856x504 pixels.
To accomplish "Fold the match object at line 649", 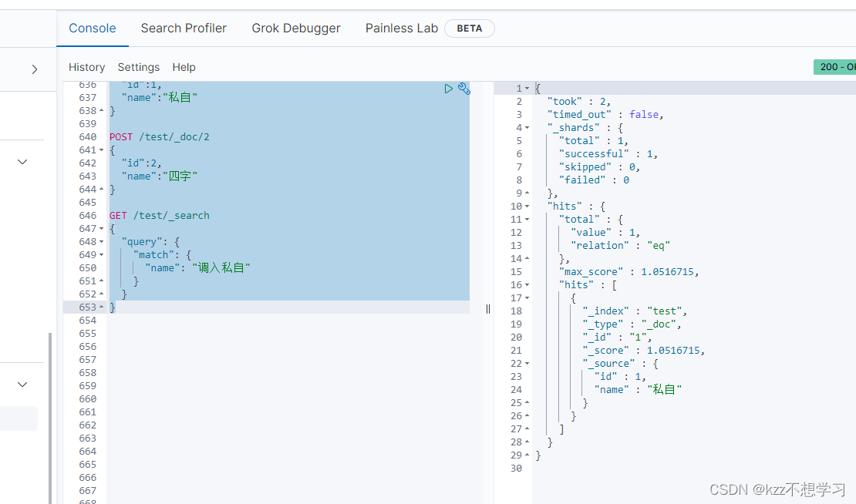I will (102, 255).
